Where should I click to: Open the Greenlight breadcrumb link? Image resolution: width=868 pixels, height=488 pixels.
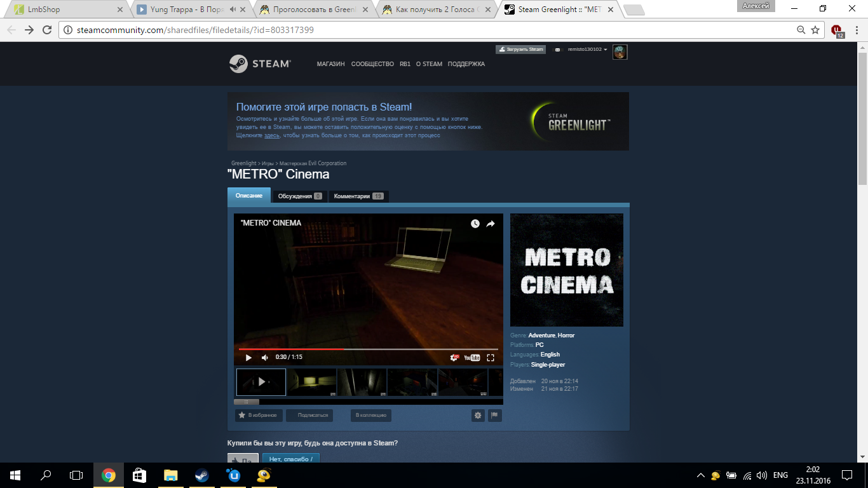(x=244, y=163)
